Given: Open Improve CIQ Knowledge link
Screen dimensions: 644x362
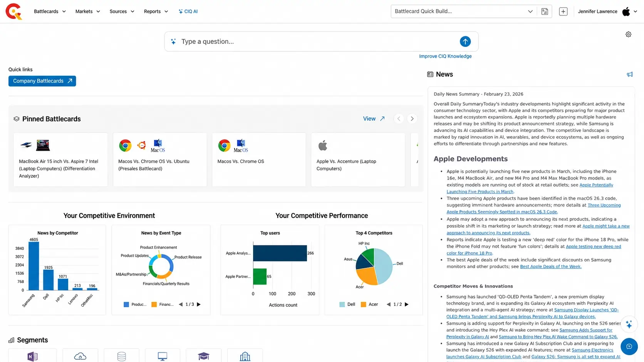Looking at the screenshot, I should 445,56.
